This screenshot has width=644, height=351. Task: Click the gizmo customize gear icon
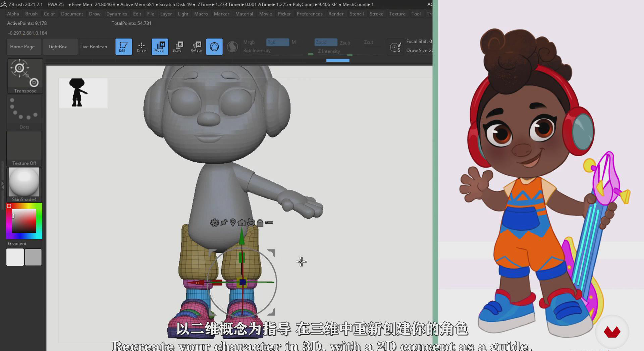coord(214,223)
